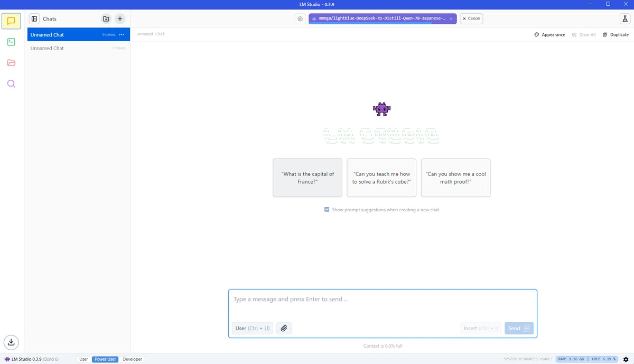
Task: Open the Chat section in sidebar
Action: (x=11, y=21)
